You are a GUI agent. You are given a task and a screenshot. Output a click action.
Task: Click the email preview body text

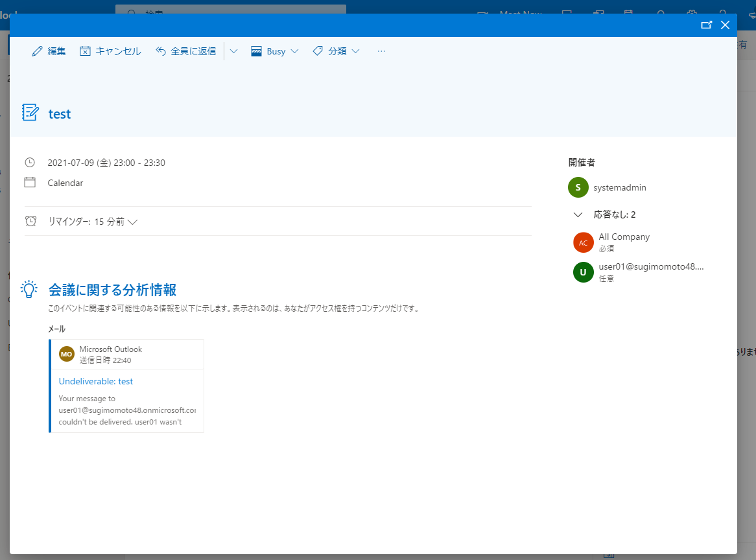click(127, 410)
